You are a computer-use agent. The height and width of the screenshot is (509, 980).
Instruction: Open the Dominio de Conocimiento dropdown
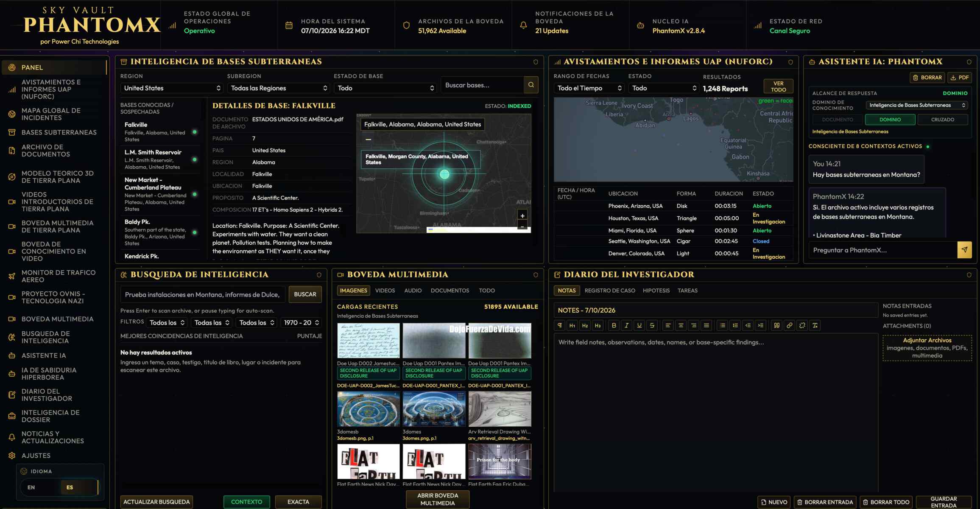coord(917,105)
